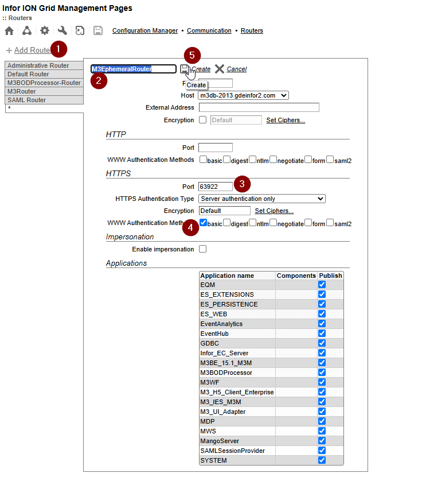422x504 pixels.
Task: Check HTTPS saml2 authentication
Action: click(330, 222)
